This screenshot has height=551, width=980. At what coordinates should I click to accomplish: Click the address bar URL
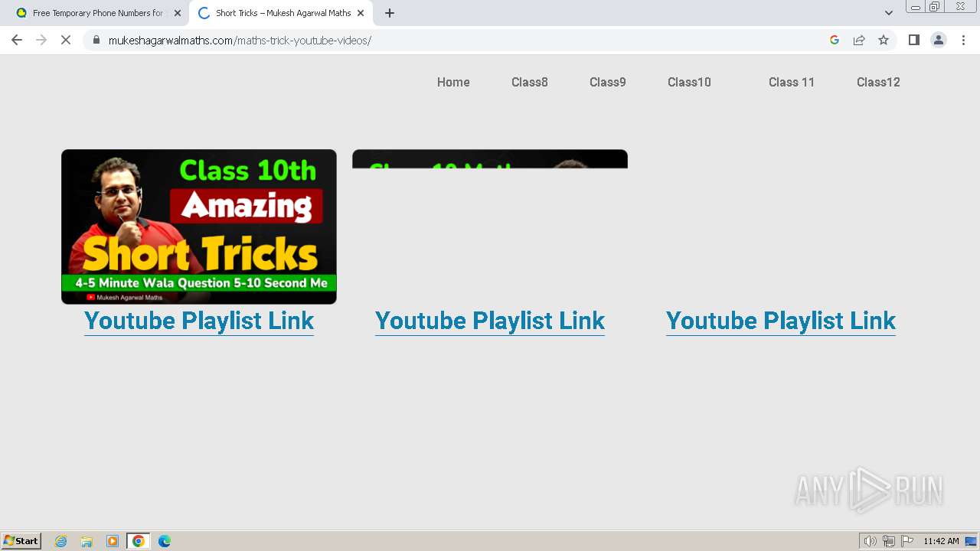click(240, 40)
